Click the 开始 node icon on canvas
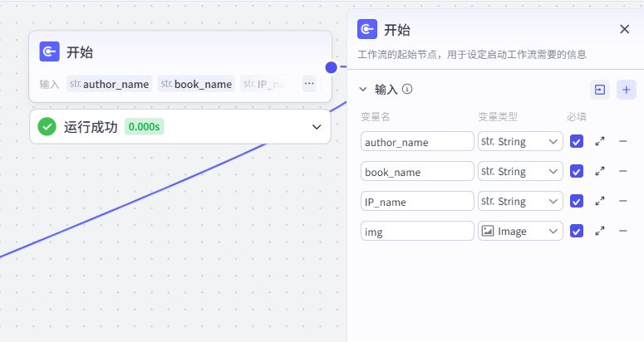 tap(49, 51)
